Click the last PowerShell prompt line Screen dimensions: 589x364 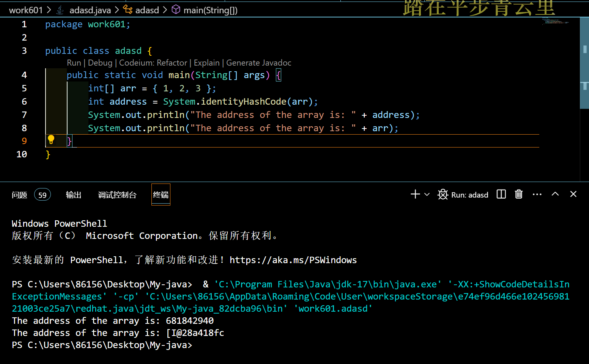(102, 345)
